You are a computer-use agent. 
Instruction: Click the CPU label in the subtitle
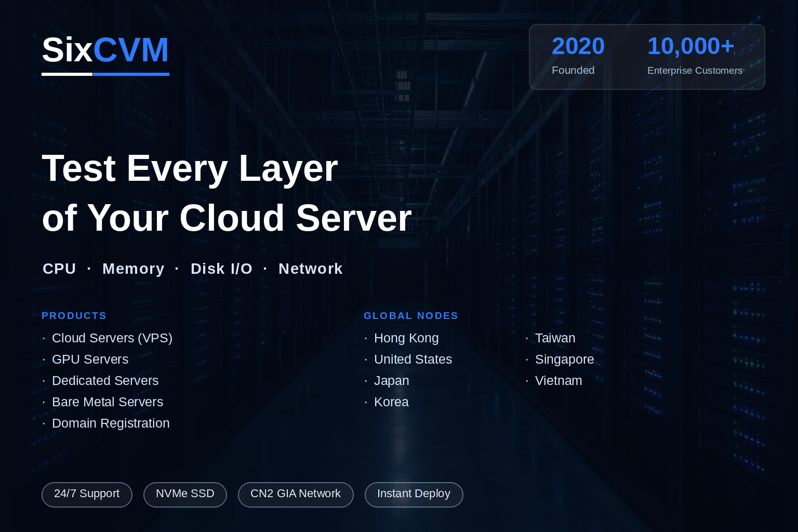point(59,269)
